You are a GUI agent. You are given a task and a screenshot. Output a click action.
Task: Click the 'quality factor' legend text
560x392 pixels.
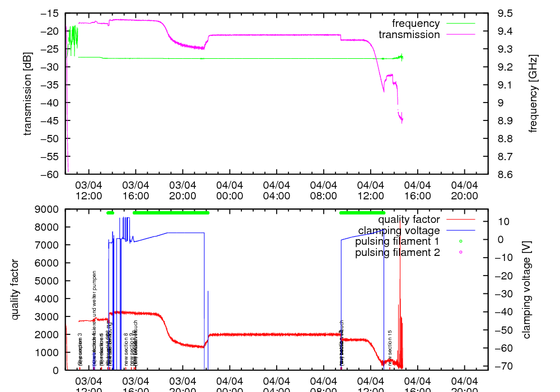coord(410,220)
